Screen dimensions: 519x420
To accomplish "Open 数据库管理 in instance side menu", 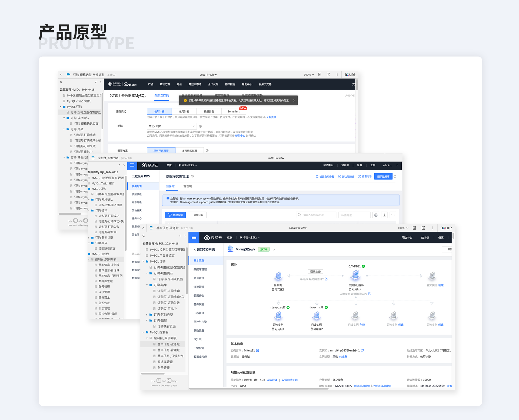I will pos(200,269).
